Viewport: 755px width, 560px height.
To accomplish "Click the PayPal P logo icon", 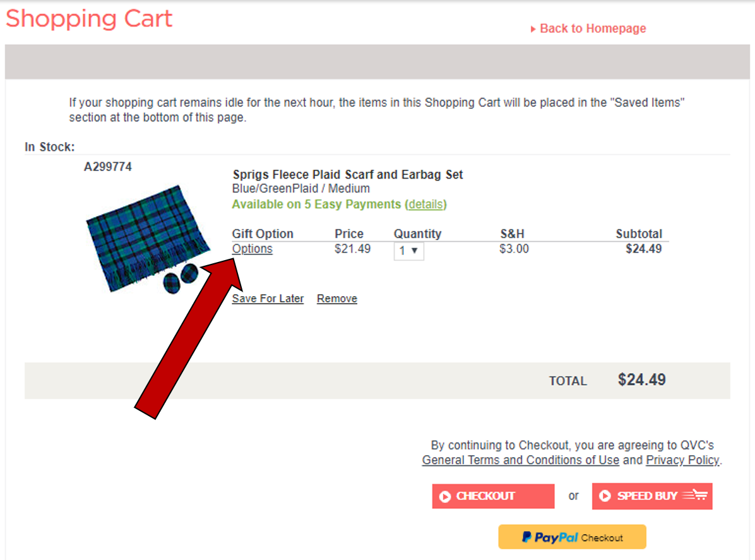I will pyautogui.click(x=526, y=537).
